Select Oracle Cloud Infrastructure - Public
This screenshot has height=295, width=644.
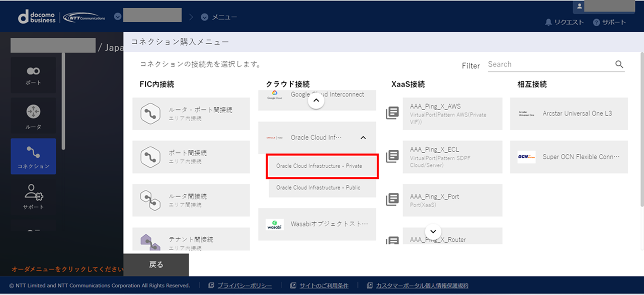point(318,188)
